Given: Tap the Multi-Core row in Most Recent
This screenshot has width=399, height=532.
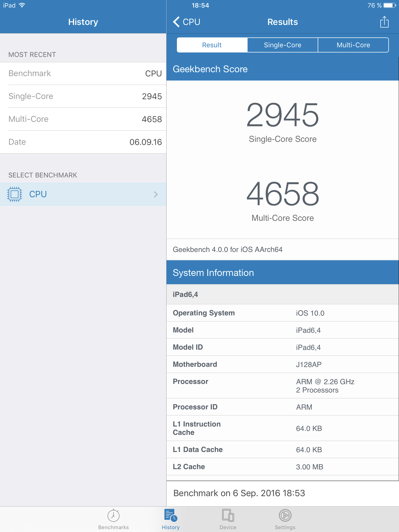Looking at the screenshot, I should (x=83, y=119).
